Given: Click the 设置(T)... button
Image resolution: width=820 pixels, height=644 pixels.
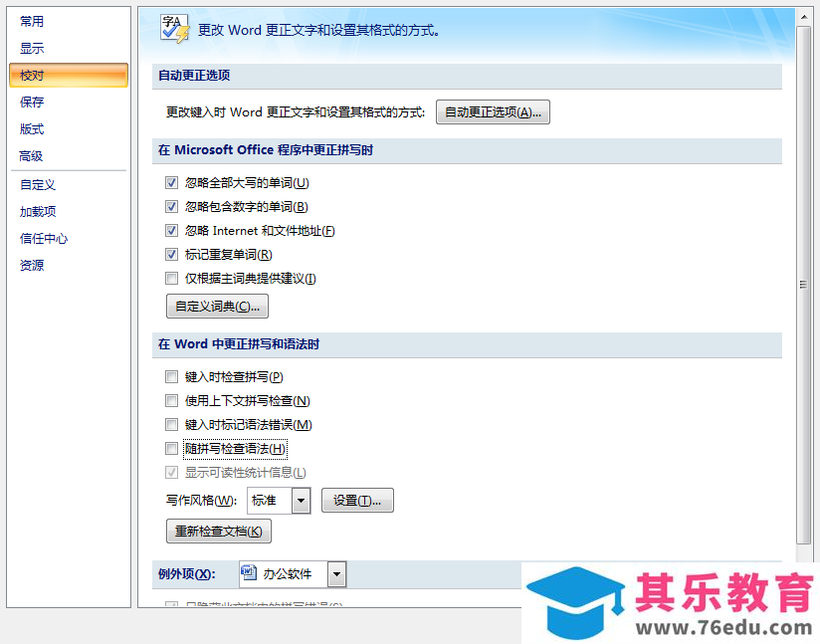Looking at the screenshot, I should pos(357,501).
